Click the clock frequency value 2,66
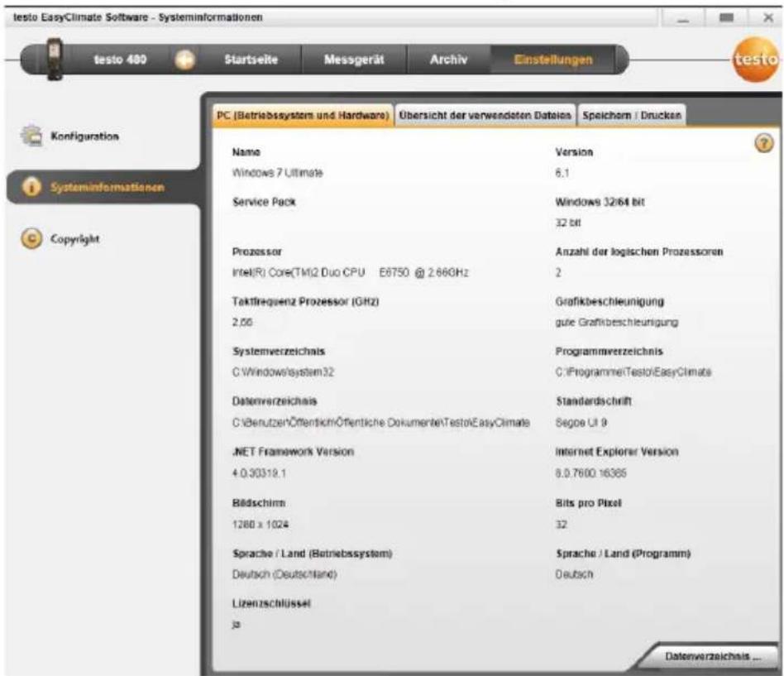 coord(242,322)
